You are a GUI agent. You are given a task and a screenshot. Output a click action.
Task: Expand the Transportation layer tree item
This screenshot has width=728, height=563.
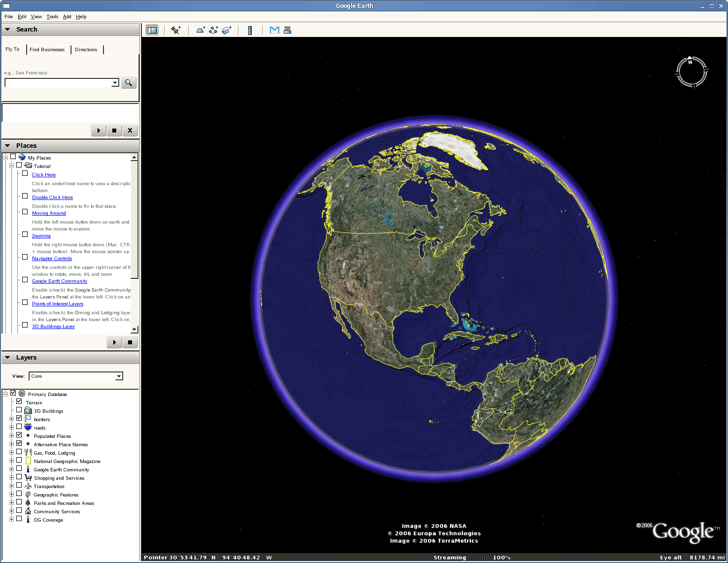tap(11, 486)
